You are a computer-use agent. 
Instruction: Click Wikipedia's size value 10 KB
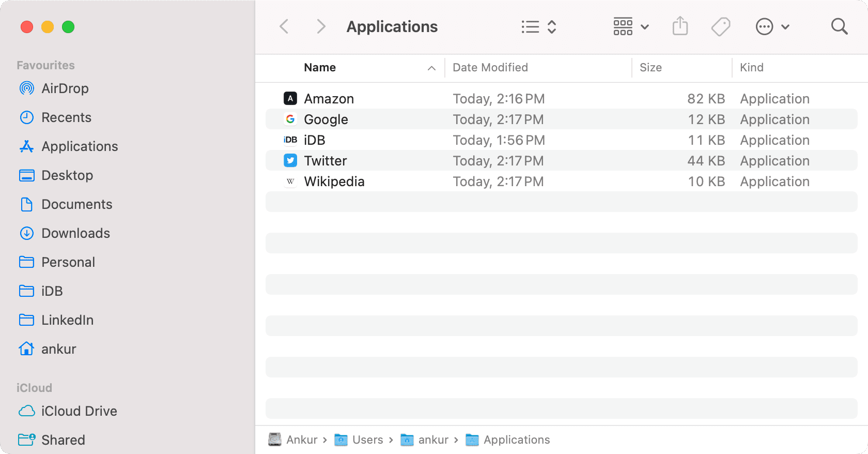(x=706, y=181)
